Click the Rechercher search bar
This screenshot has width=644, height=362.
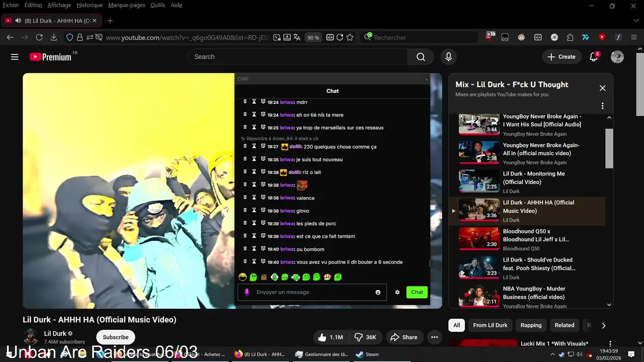coord(419,37)
